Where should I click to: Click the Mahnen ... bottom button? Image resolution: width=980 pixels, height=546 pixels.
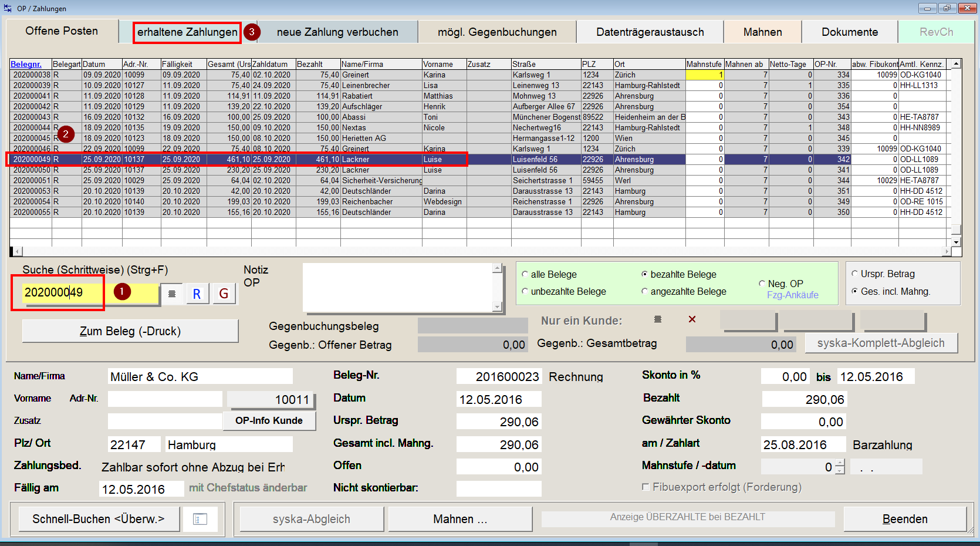click(460, 519)
